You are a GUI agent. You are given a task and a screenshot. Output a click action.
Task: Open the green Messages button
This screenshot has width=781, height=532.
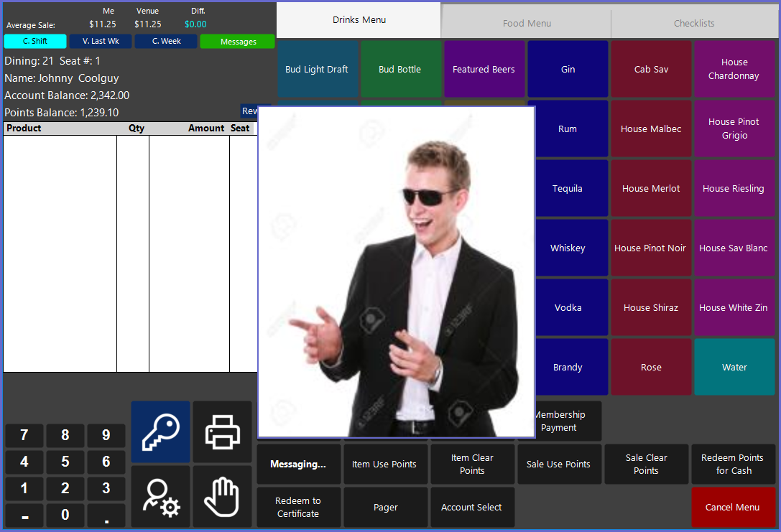tap(238, 42)
